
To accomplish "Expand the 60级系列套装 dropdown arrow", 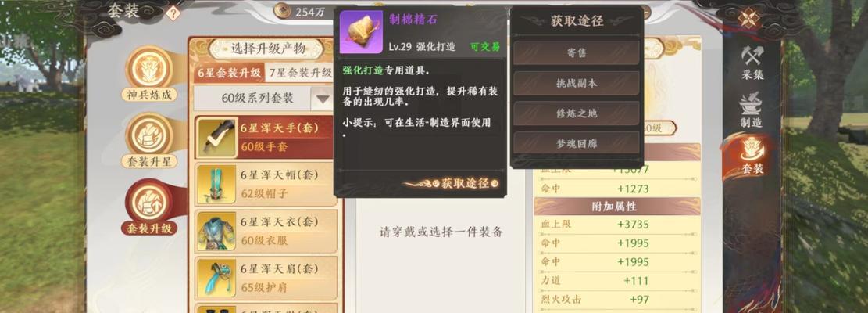I will (x=322, y=99).
